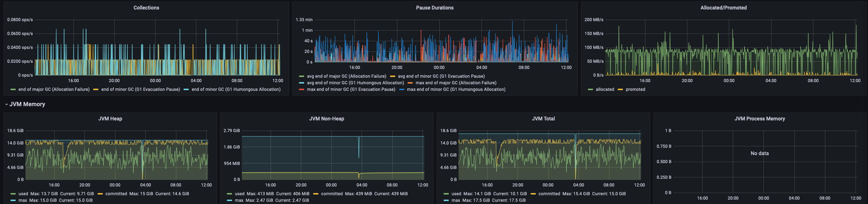Open the Collections panel title menu

pos(146,8)
